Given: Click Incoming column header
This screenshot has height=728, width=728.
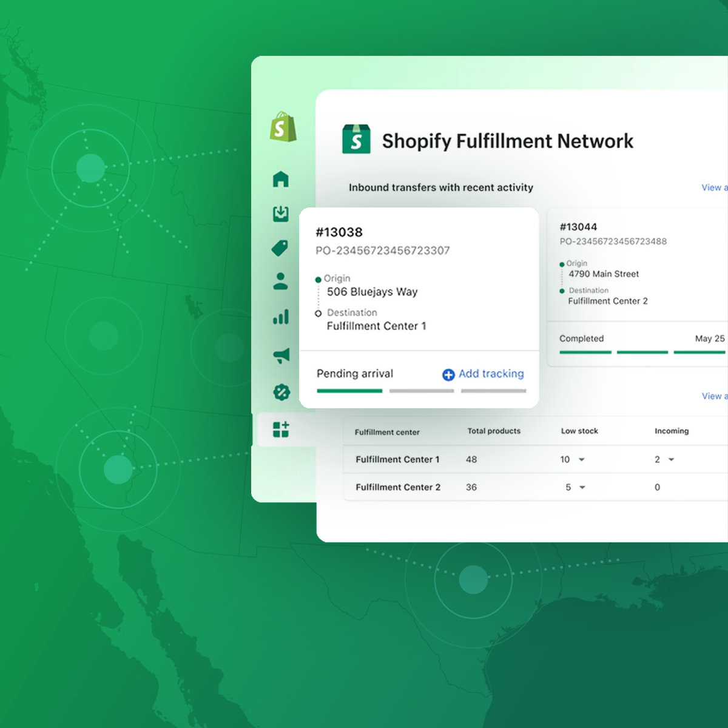Looking at the screenshot, I should point(672,431).
